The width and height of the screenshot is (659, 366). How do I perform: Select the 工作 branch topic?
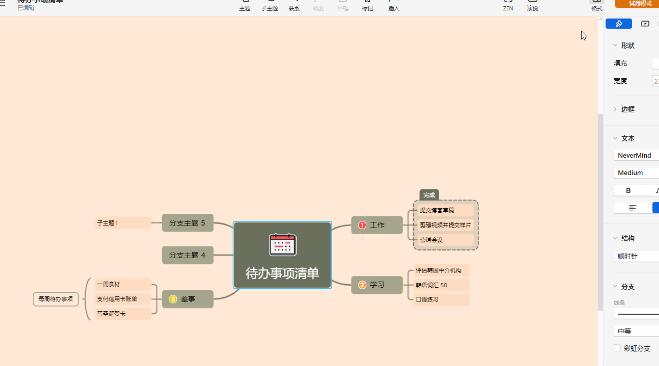(x=377, y=225)
